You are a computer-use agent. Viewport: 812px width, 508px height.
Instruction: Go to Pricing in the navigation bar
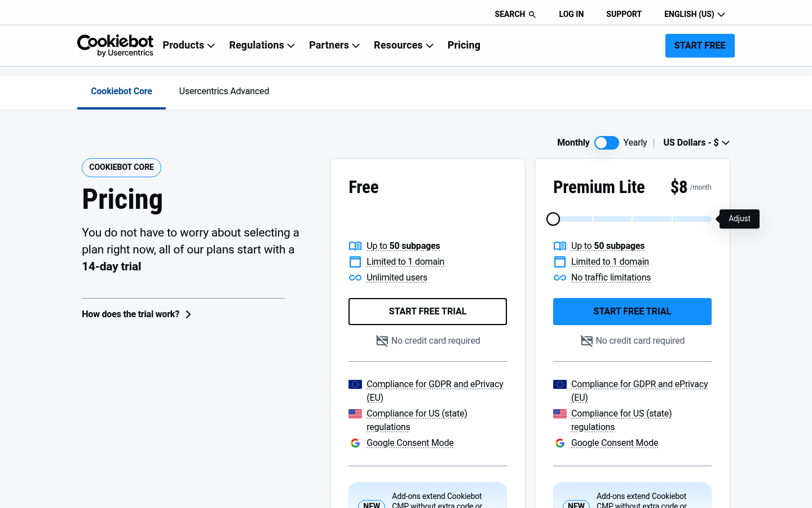(x=464, y=45)
